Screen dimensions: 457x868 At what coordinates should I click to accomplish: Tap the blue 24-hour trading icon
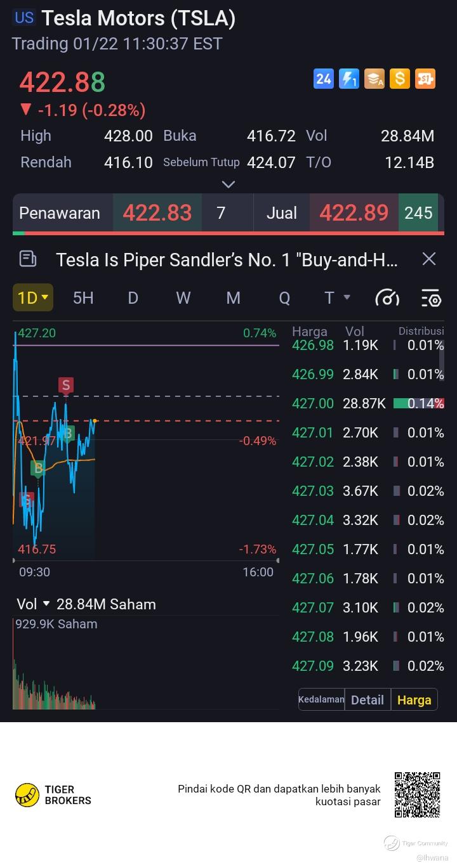[324, 79]
